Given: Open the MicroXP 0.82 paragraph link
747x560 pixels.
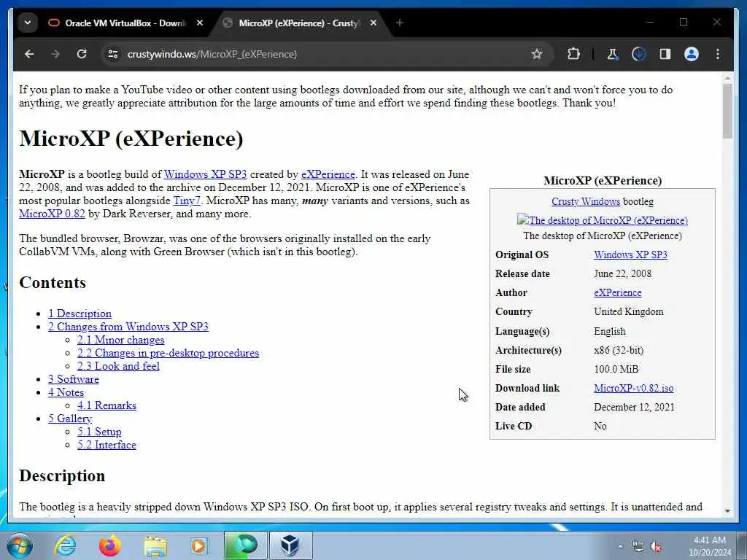Looking at the screenshot, I should click(x=52, y=214).
